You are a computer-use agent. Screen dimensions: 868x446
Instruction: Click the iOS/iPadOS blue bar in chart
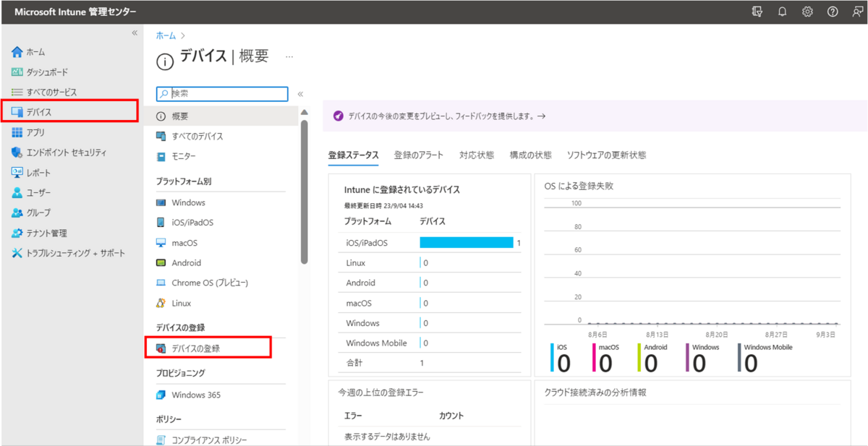[467, 243]
